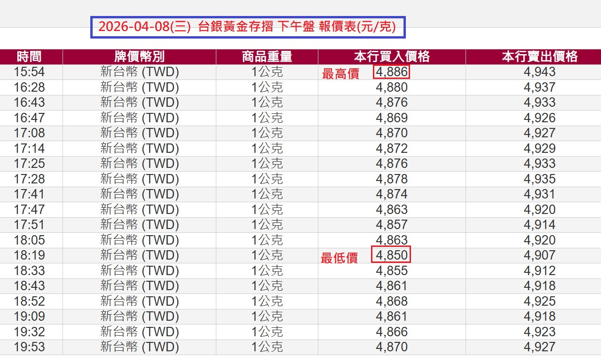
Task: Click 新台幣 (TWD) in the 18:19 row
Action: tap(140, 255)
